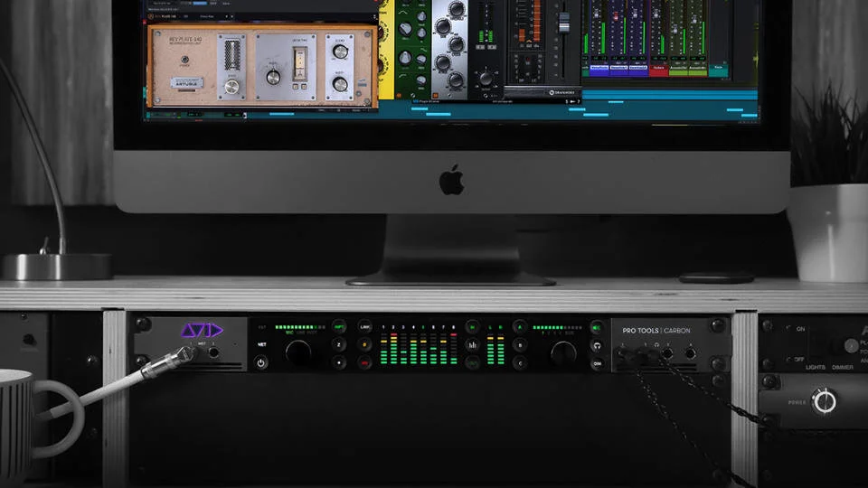The height and width of the screenshot is (488, 868).
Task: Click the Brainworx logo on the channel strip plugin
Action: pyautogui.click(x=561, y=92)
